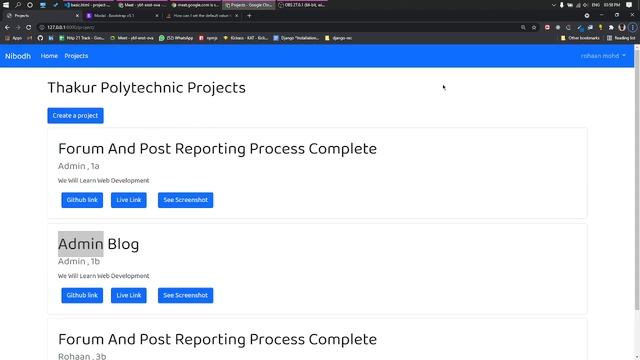See Screenshot for Admin, 1a project
The width and height of the screenshot is (640, 360).
click(x=185, y=200)
